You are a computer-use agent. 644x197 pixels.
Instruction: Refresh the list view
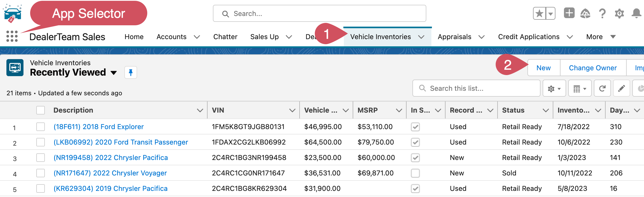(x=602, y=88)
